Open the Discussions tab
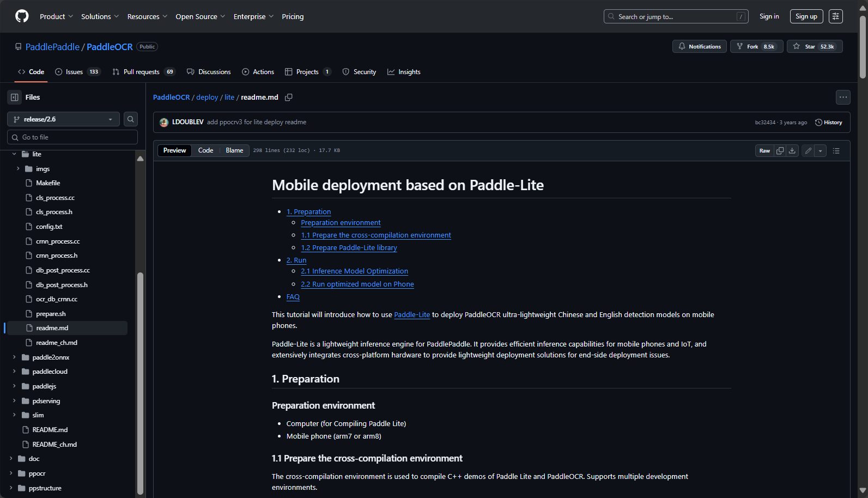The width and height of the screenshot is (868, 498). pyautogui.click(x=209, y=72)
